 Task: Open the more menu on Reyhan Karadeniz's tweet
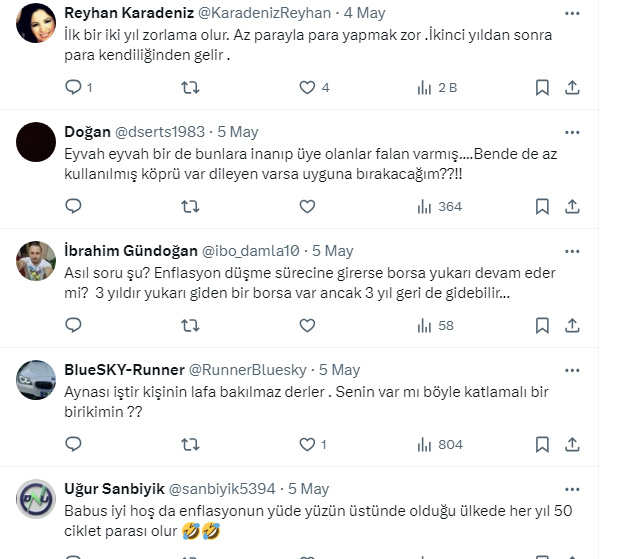[572, 13]
